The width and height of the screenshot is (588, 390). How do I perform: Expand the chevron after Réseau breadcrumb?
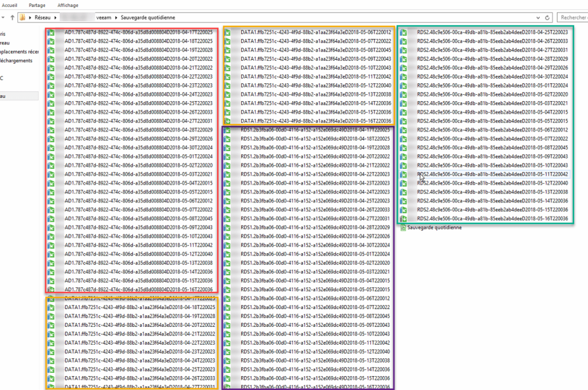coord(56,18)
